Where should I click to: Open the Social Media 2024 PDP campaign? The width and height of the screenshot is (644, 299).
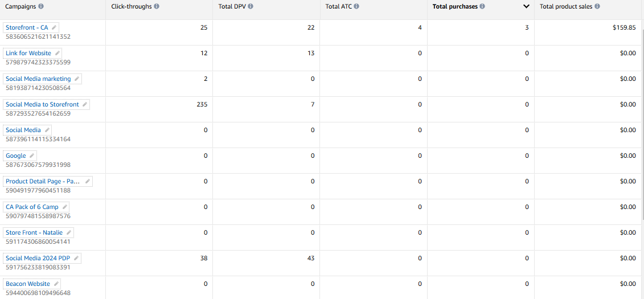point(38,258)
